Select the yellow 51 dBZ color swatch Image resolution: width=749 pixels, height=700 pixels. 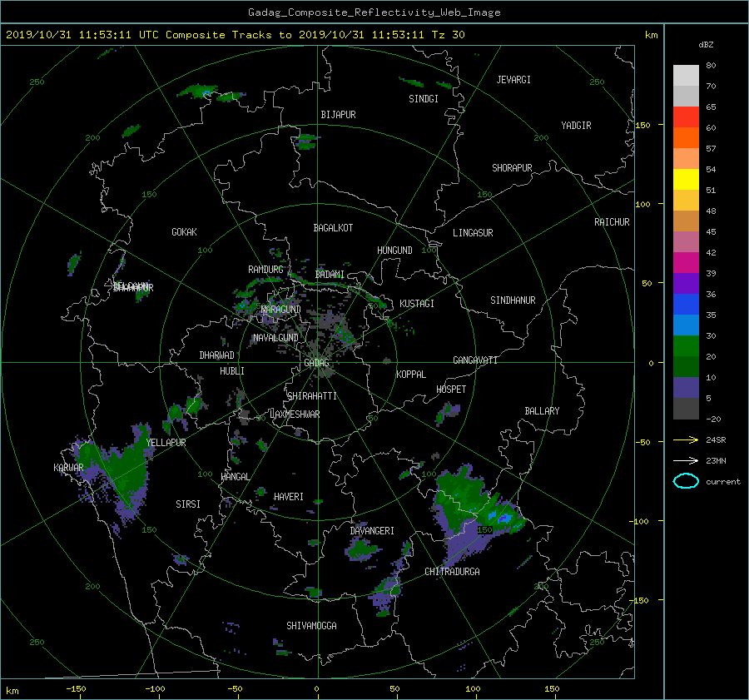[x=686, y=180]
